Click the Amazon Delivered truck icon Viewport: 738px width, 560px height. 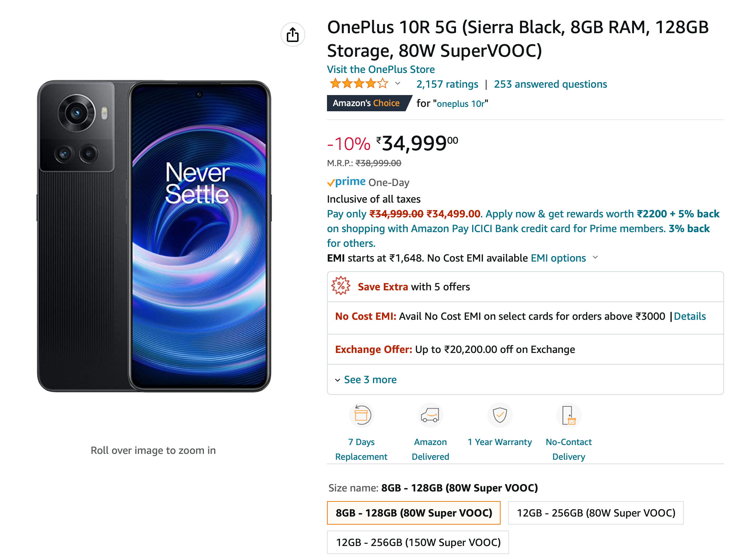pos(430,415)
